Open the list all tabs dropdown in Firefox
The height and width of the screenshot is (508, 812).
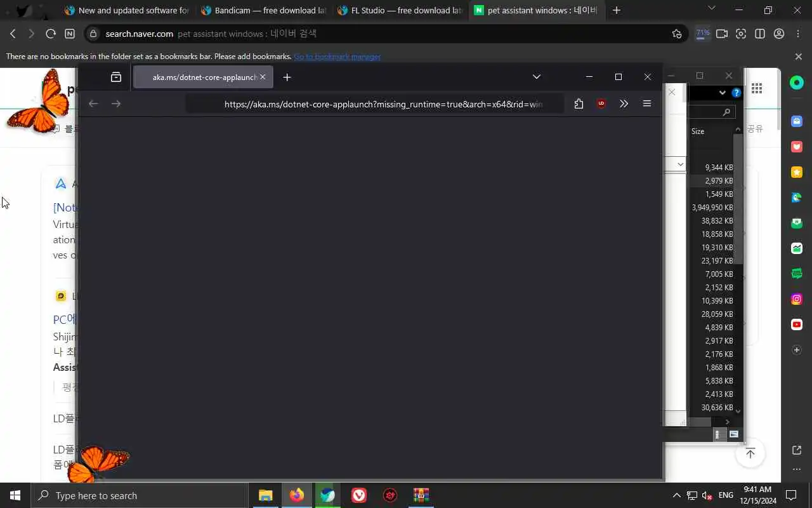pos(537,77)
